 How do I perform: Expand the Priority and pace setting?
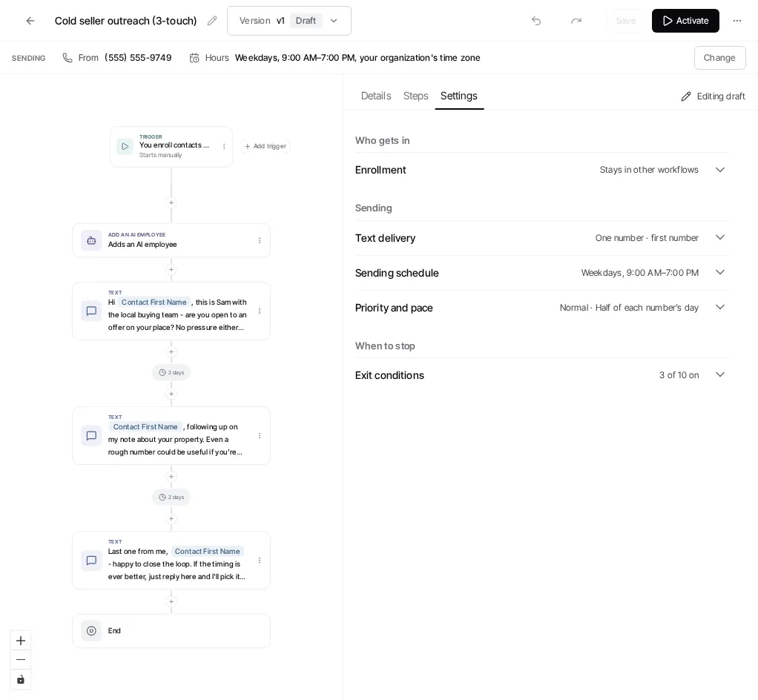[x=542, y=308]
